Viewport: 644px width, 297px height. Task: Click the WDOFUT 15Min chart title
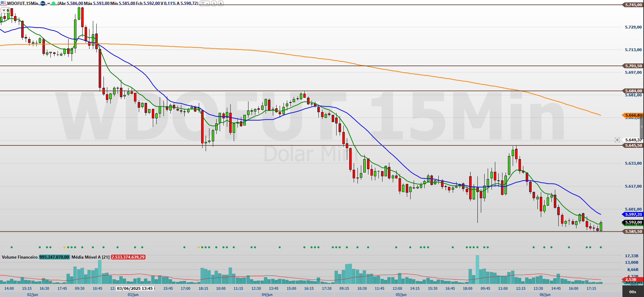[x=23, y=3]
